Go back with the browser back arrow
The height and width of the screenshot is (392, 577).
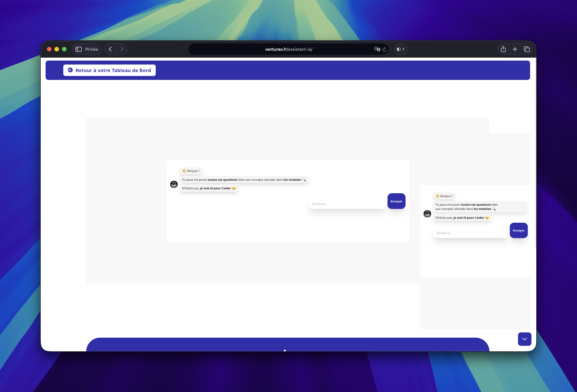point(110,49)
